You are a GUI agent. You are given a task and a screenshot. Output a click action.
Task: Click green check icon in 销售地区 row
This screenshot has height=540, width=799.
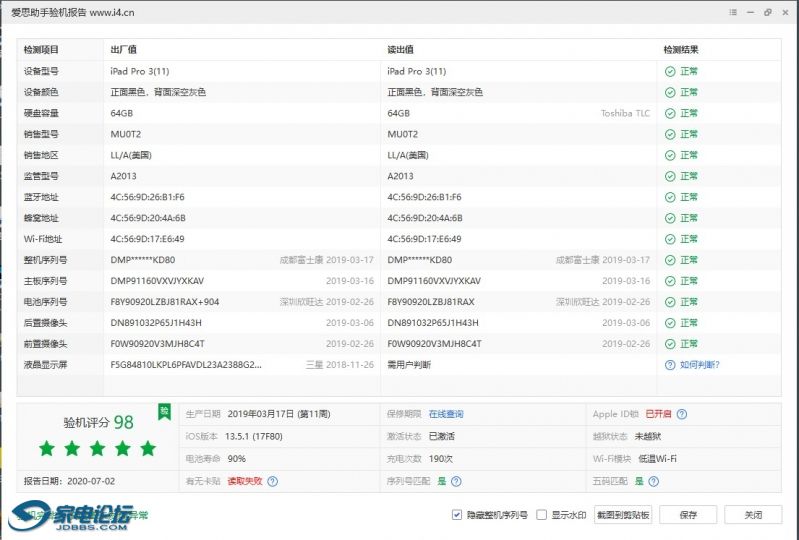[670, 155]
